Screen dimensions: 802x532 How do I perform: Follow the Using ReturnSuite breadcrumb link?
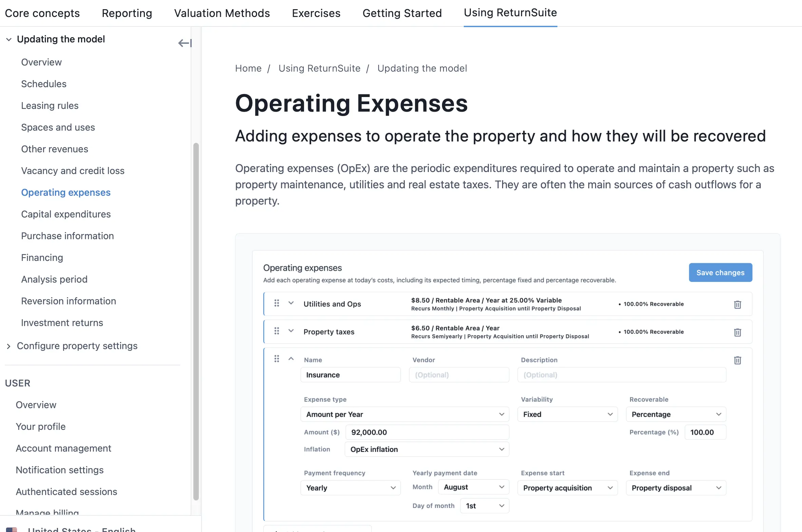click(x=319, y=68)
